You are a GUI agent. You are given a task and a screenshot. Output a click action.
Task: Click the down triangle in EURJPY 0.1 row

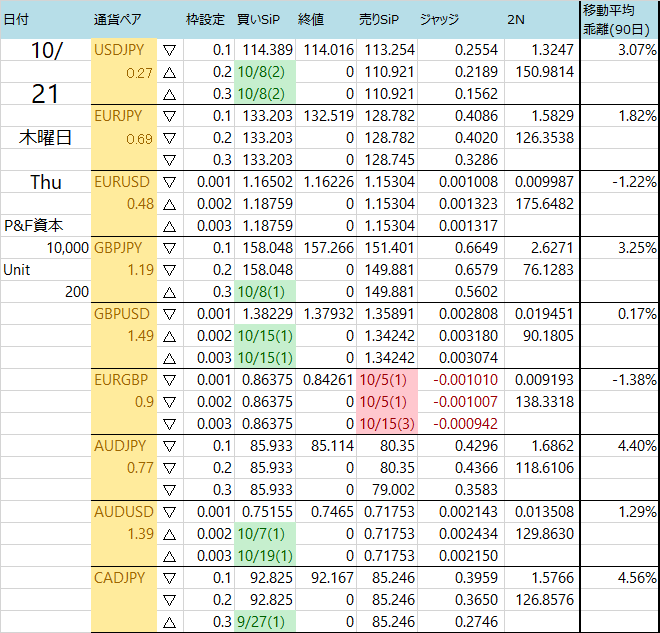pos(170,116)
